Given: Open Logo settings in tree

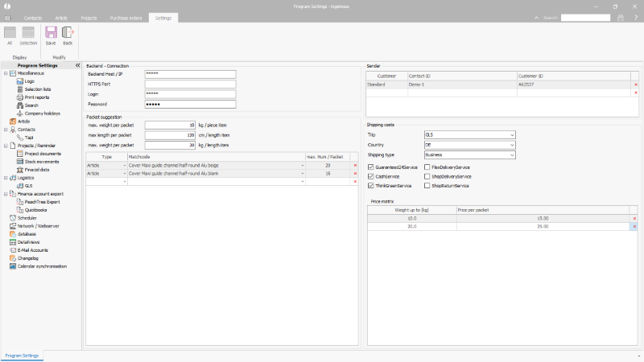Looking at the screenshot, I should point(29,81).
